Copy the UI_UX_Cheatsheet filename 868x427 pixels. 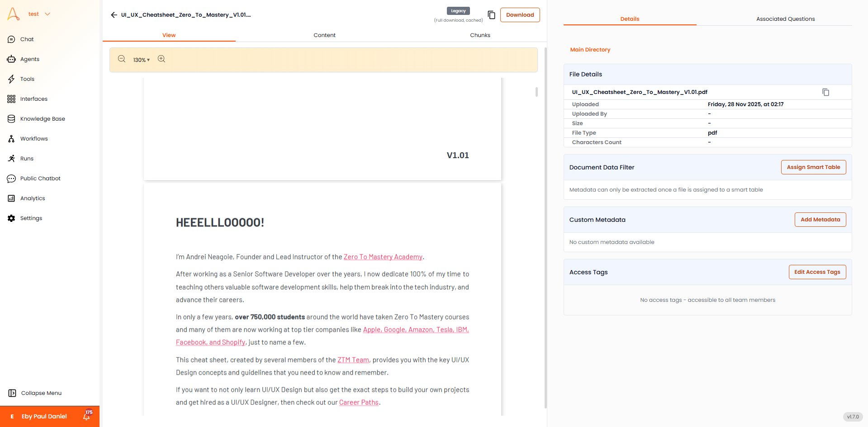tap(826, 92)
